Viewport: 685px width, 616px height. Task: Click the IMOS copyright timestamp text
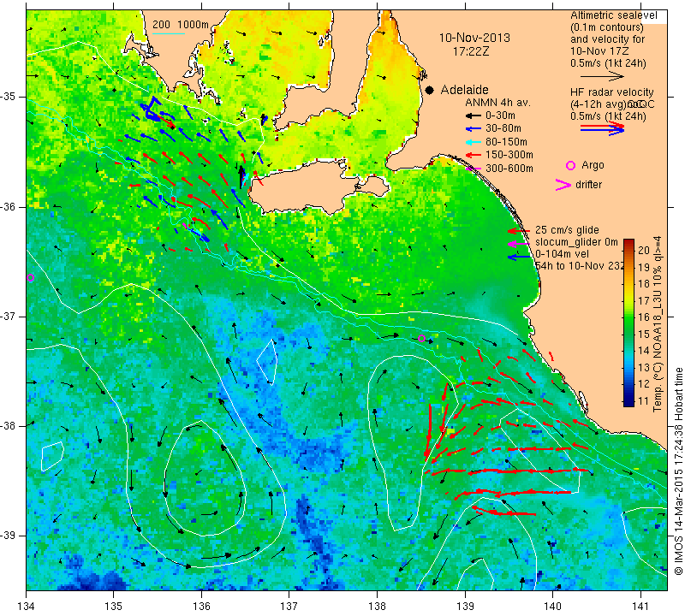pos(678,471)
